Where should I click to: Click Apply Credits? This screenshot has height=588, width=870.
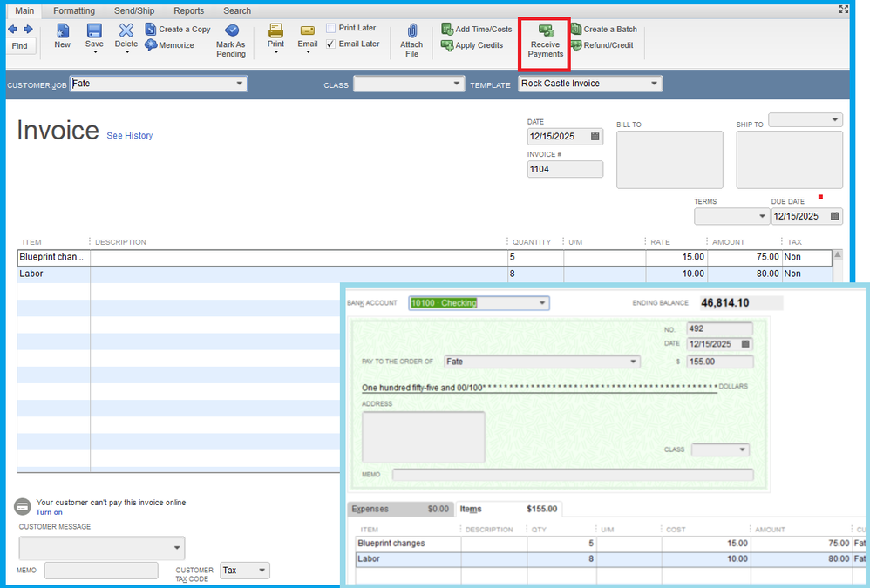[x=472, y=45]
